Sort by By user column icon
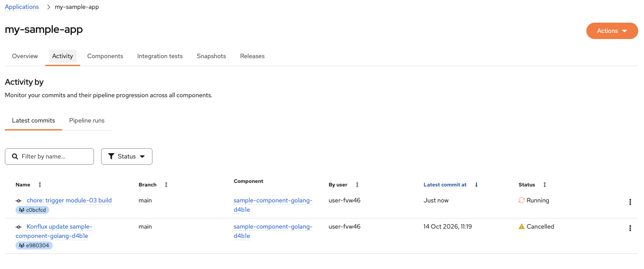Viewport: 644px width, 269px height. (x=357, y=185)
